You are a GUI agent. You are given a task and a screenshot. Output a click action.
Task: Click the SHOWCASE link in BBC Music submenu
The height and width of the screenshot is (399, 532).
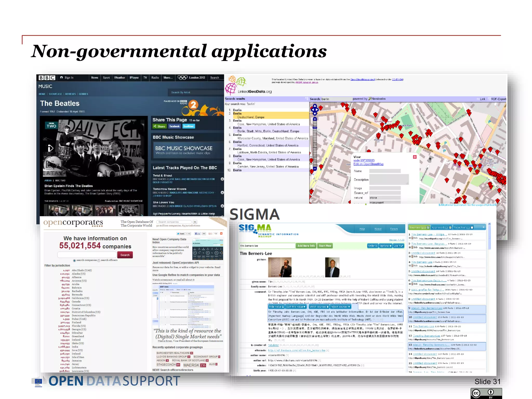point(55,94)
